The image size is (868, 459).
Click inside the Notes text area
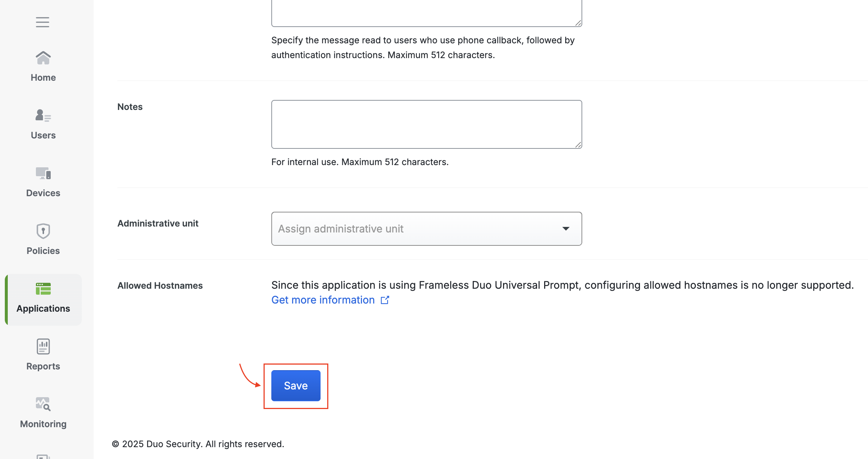pyautogui.click(x=426, y=124)
